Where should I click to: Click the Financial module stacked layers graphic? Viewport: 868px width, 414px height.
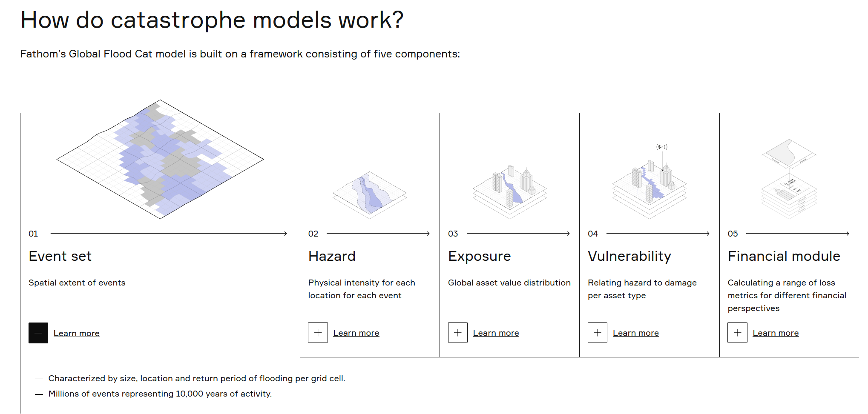[x=789, y=183]
